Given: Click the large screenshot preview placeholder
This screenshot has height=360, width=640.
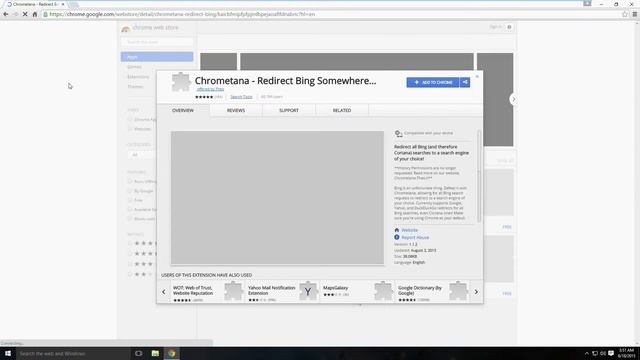Looking at the screenshot, I should coord(277,198).
